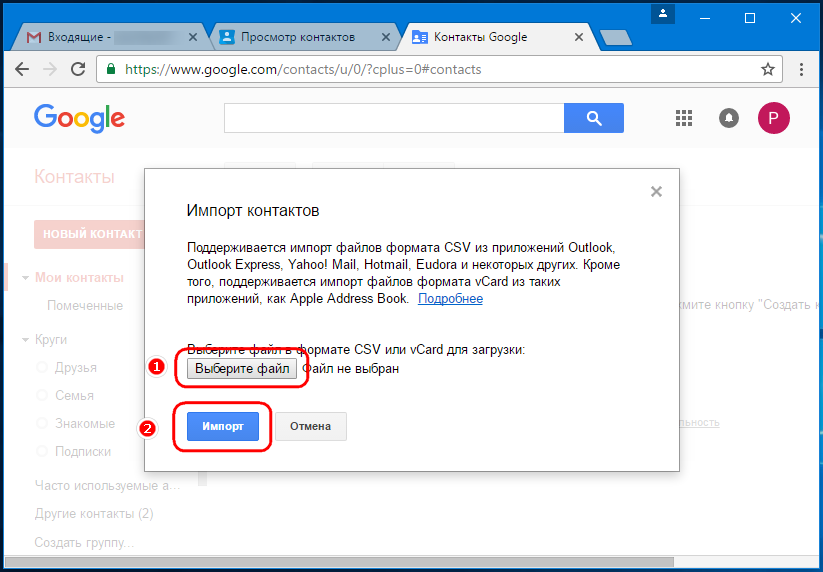823x572 pixels.
Task: Click Отмена to cancel import
Action: (310, 426)
